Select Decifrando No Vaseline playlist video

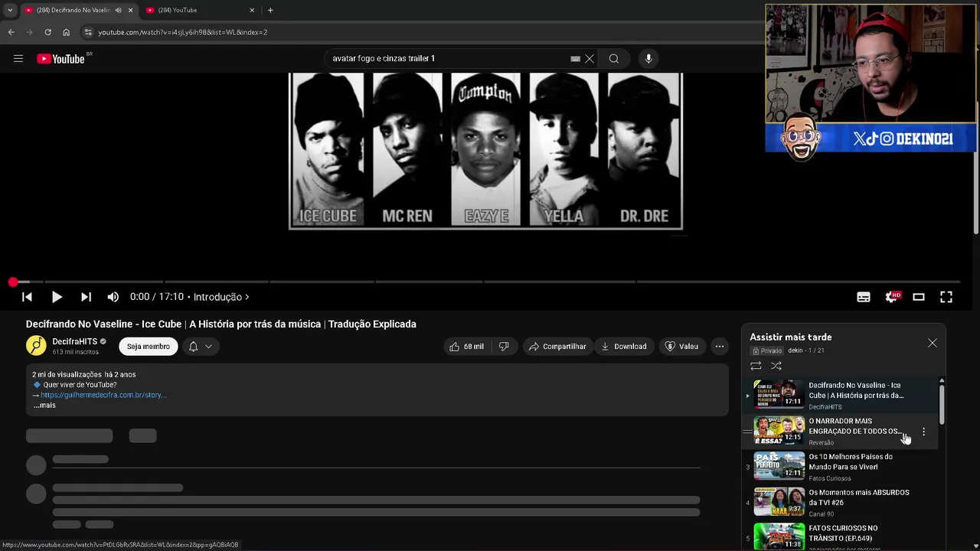(840, 396)
